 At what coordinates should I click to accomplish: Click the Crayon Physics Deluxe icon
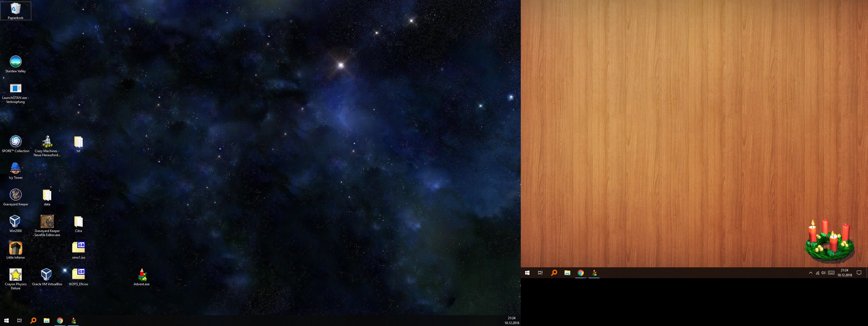coord(15,275)
